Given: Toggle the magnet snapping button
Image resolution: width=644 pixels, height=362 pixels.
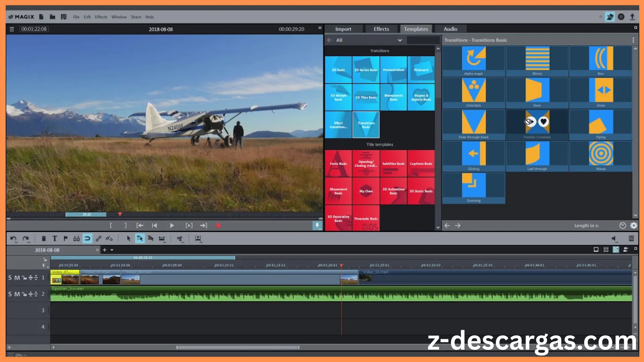Looking at the screenshot, I should tap(87, 239).
